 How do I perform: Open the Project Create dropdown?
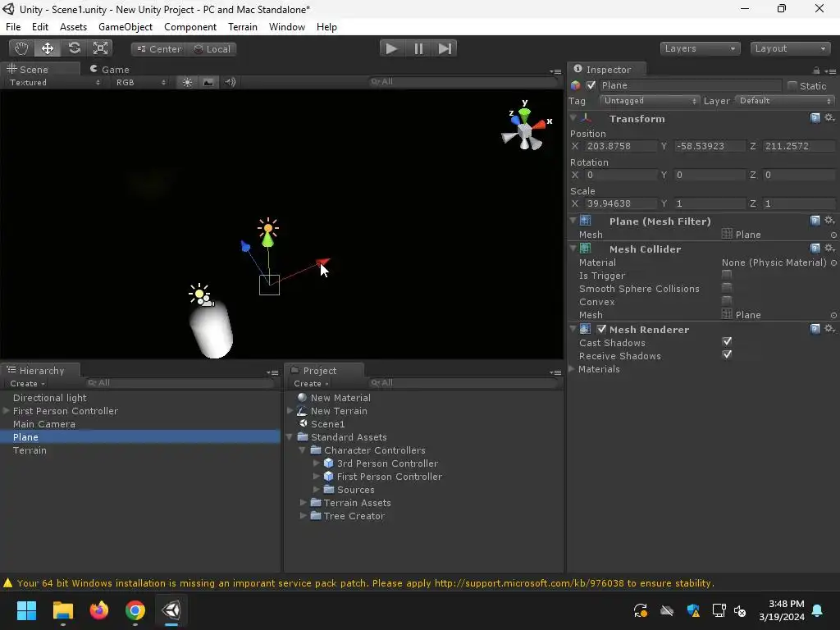(311, 384)
